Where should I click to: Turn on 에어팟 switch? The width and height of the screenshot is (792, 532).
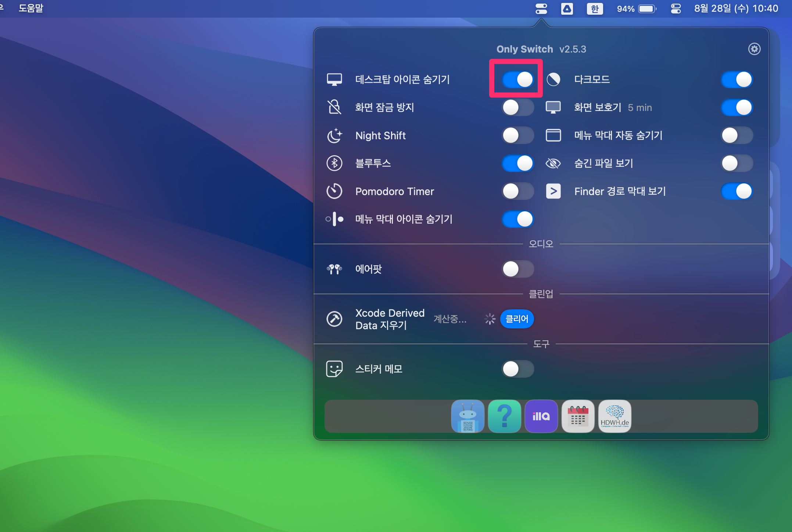pos(517,269)
